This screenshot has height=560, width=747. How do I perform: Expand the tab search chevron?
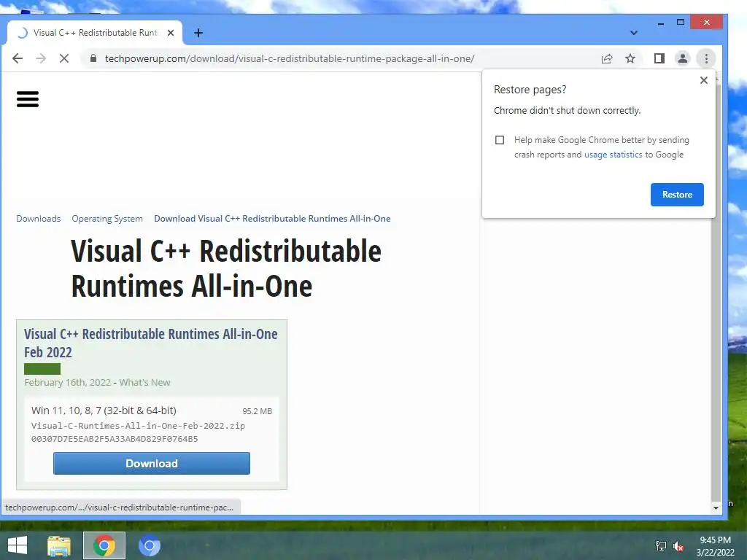[634, 33]
